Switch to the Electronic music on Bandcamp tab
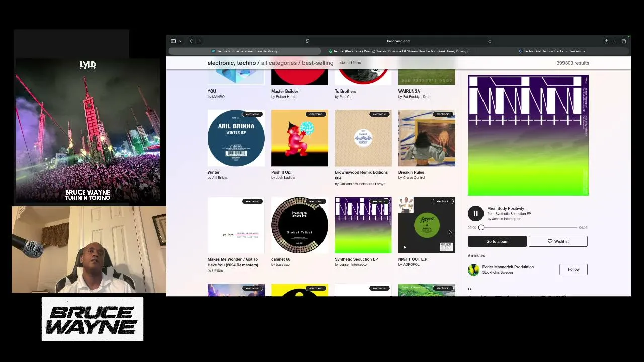 coord(245,51)
